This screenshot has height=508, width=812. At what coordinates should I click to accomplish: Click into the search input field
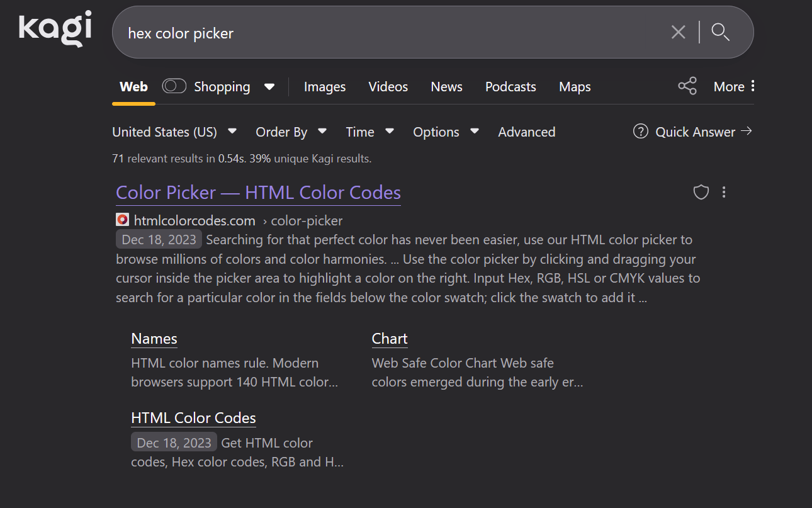coord(378,33)
